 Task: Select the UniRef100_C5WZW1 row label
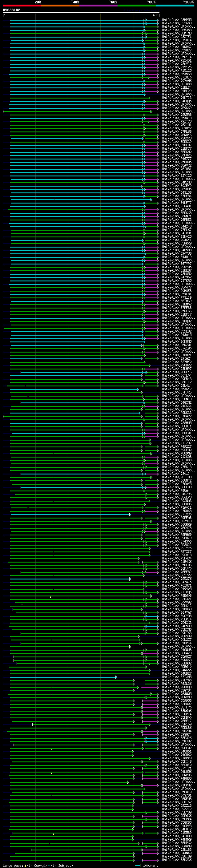(177, 345)
